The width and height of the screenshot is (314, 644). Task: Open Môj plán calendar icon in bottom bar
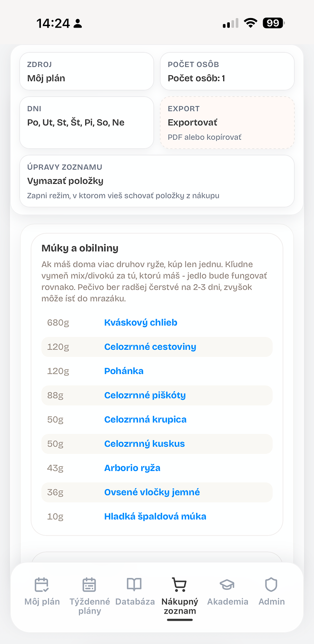(x=42, y=585)
